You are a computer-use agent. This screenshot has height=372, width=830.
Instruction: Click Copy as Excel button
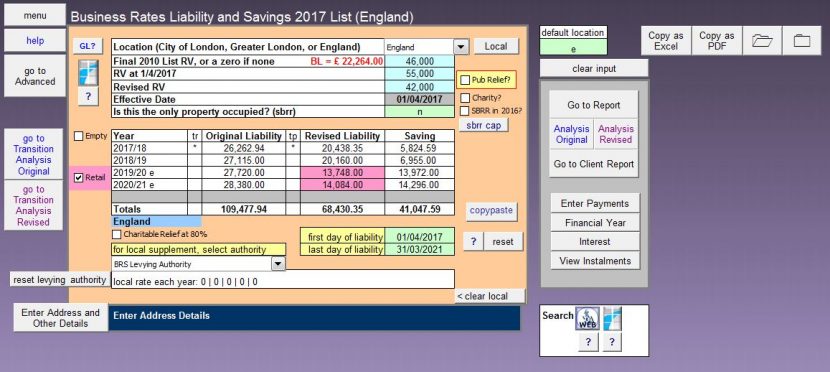666,41
